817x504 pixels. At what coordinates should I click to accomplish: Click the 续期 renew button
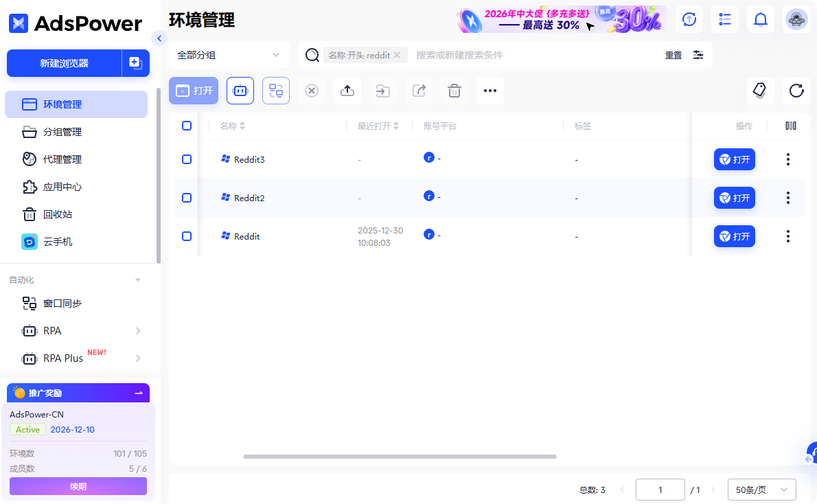click(x=78, y=486)
